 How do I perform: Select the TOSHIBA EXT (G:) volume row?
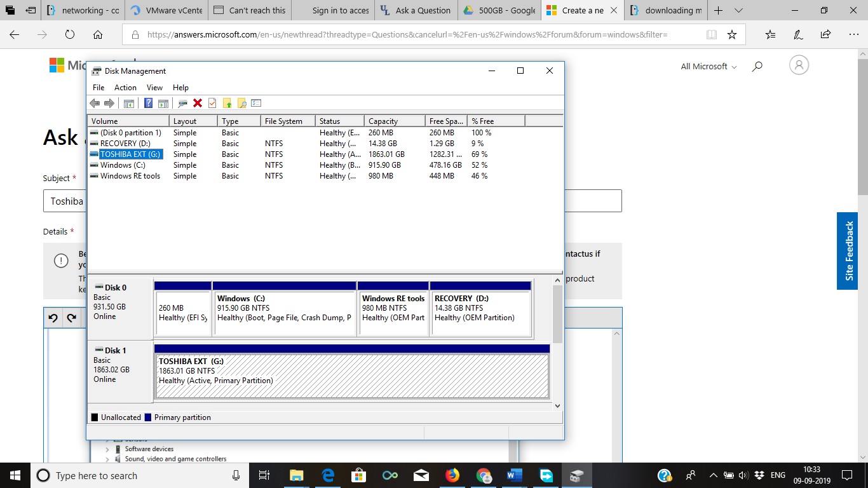pos(325,154)
